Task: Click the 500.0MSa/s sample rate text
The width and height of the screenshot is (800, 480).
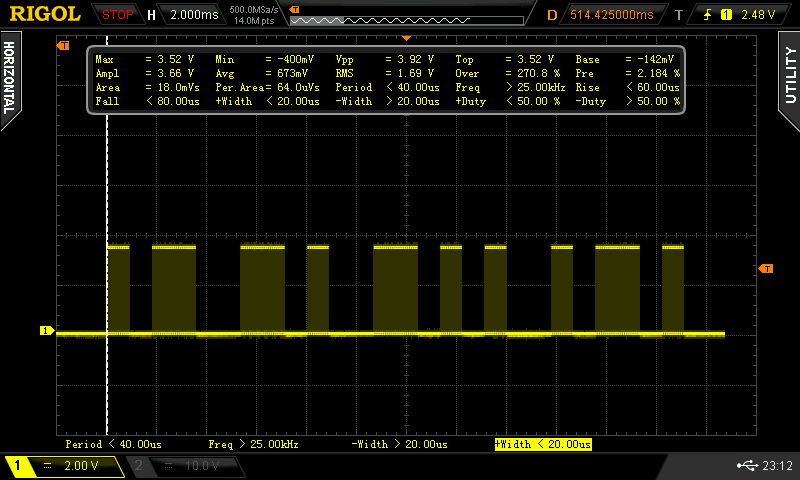Action: pos(254,10)
